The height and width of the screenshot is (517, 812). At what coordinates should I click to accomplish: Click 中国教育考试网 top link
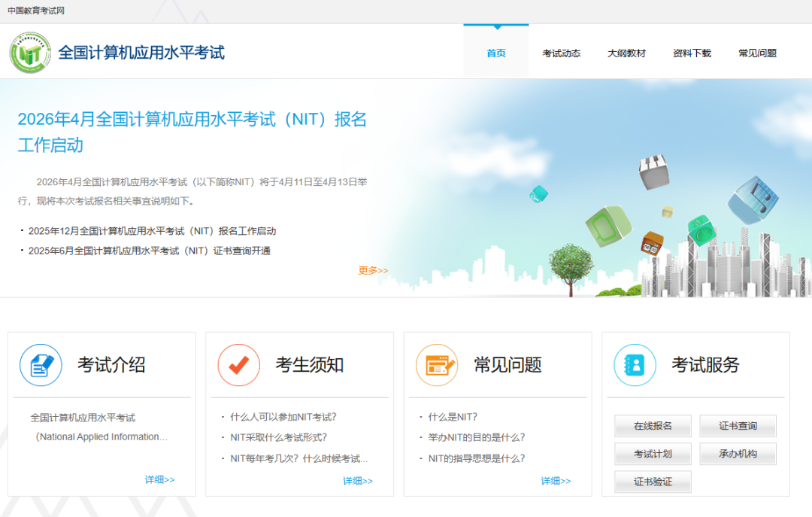(x=36, y=11)
